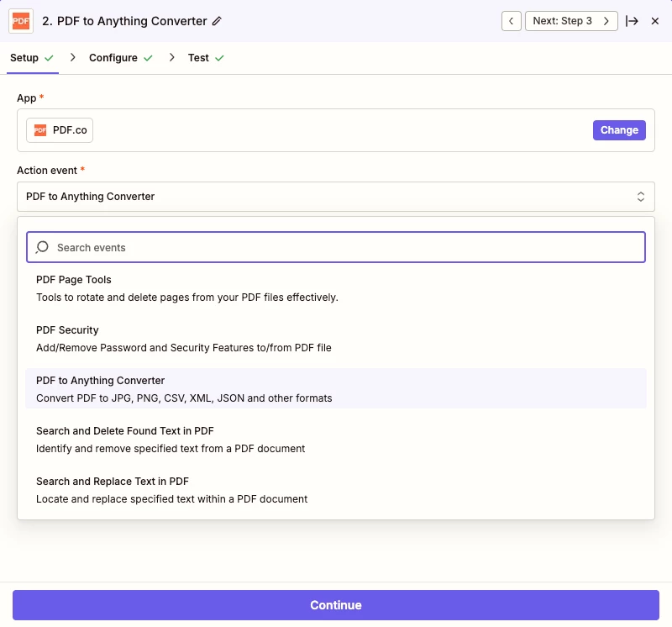Switch to the Setup tab
The width and height of the screenshot is (672, 627).
pos(32,58)
